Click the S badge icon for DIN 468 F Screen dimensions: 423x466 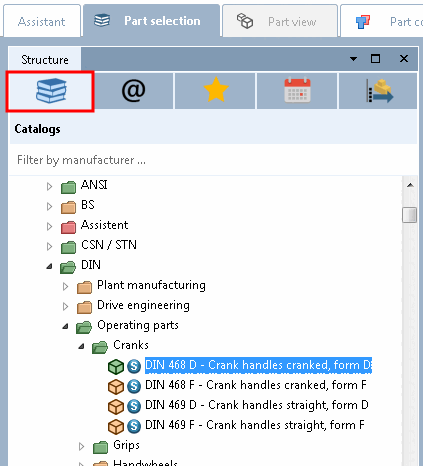tap(134, 386)
